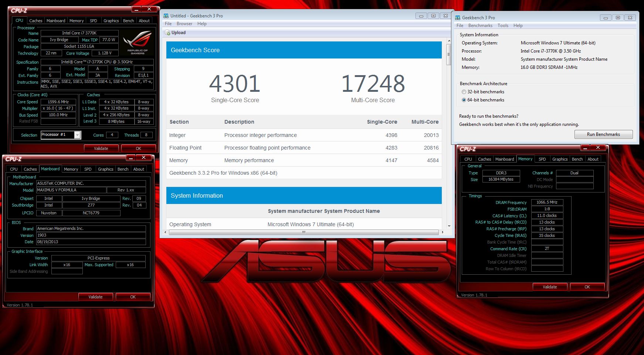This screenshot has height=355, width=644.
Task: Switch to Bench tab in top-left CPU-Z
Action: (x=129, y=21)
